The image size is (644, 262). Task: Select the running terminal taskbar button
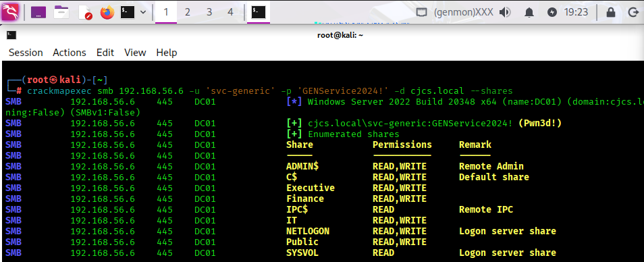(259, 12)
